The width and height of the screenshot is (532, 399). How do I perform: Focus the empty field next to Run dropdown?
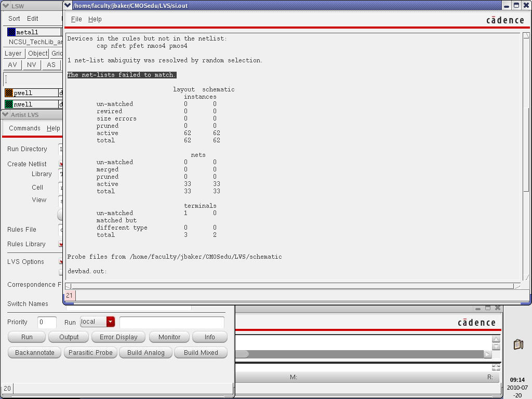(171, 322)
